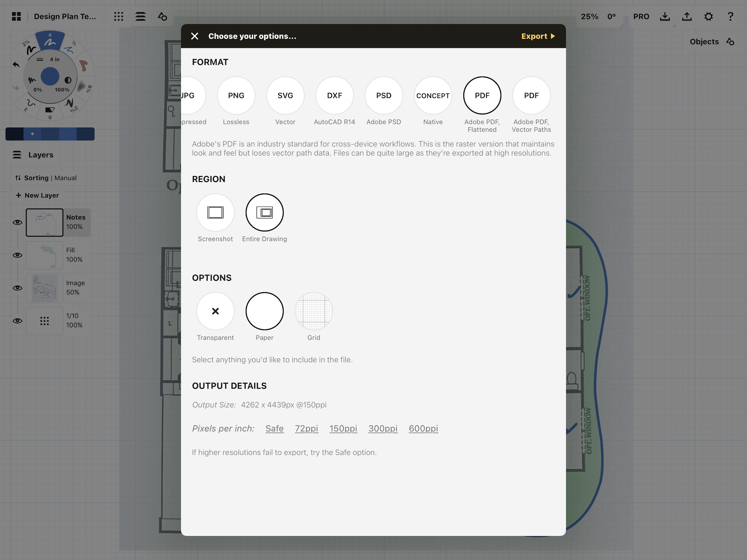Image resolution: width=747 pixels, height=560 pixels.
Task: Open the gallery grid icon
Action: point(16,16)
